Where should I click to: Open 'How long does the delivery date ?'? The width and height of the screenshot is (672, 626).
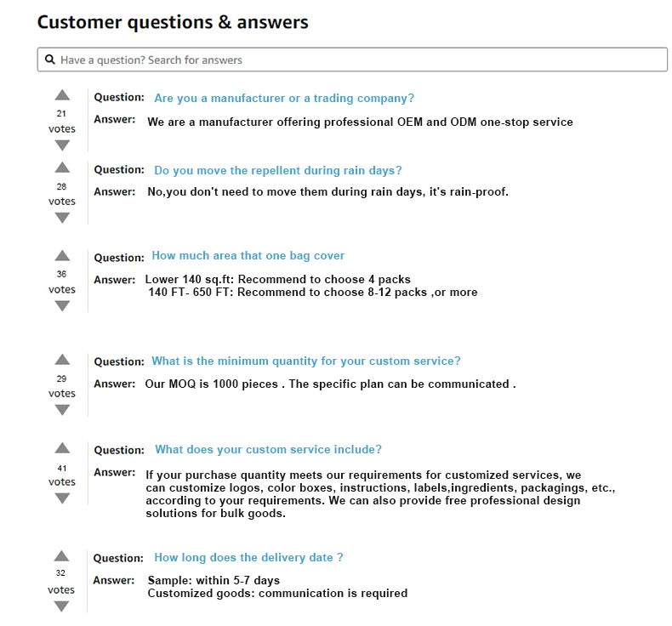click(248, 557)
